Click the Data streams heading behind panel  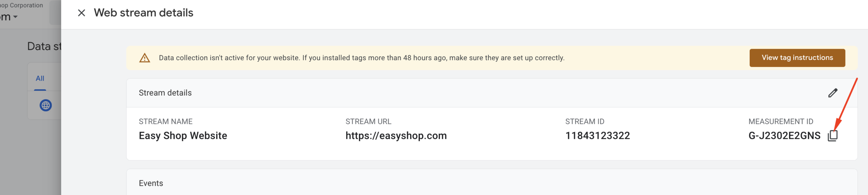click(44, 46)
